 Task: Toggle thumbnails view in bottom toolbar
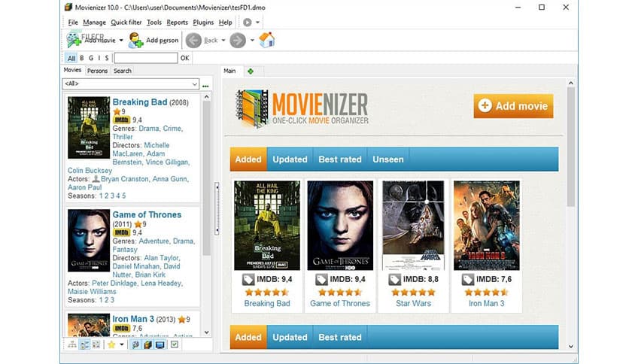[x=96, y=344]
